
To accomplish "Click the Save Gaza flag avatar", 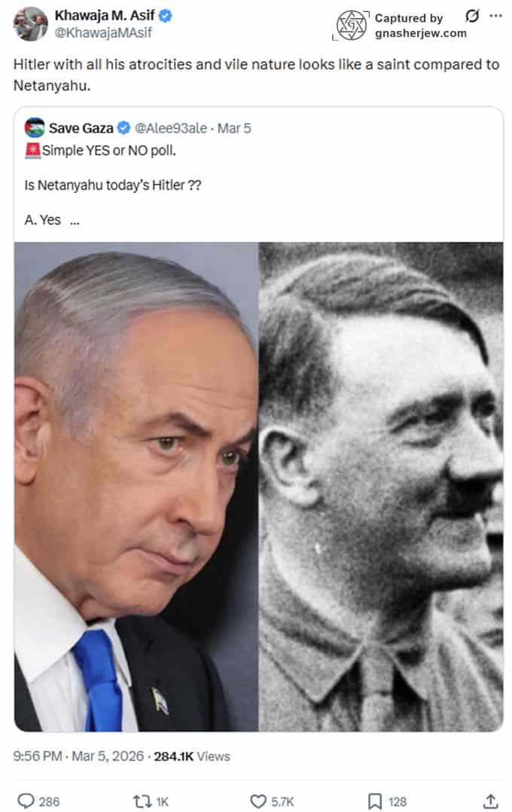I will pos(35,127).
